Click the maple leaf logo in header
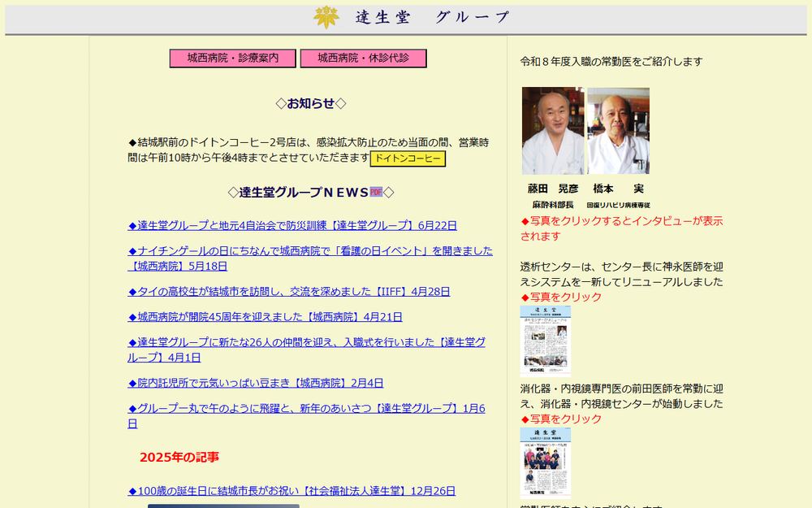812x508 pixels. pos(326,17)
